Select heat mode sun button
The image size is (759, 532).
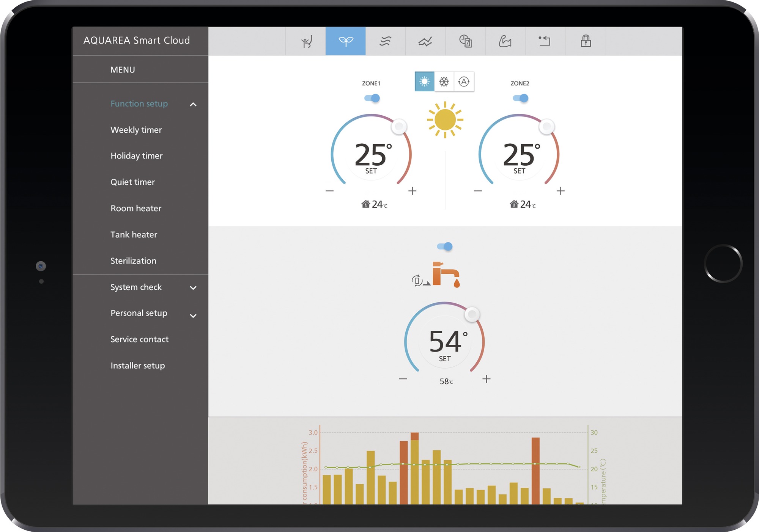(x=424, y=82)
